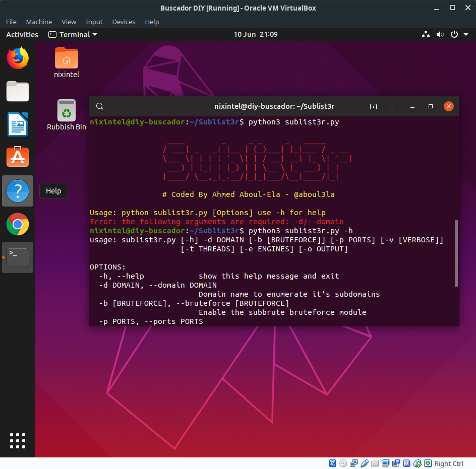Click the Terminal icon in the dock

click(18, 257)
